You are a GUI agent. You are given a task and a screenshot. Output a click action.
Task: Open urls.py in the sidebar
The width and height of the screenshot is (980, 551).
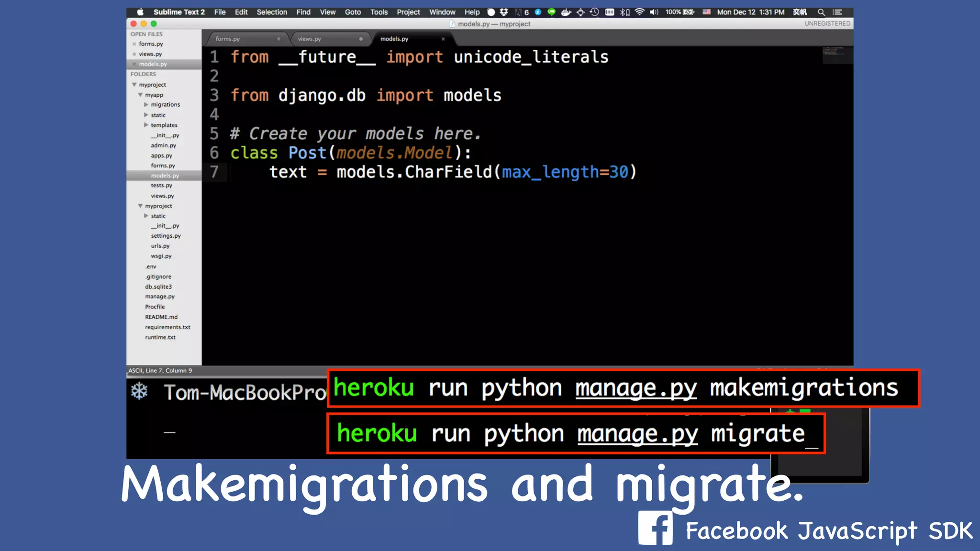[160, 246]
